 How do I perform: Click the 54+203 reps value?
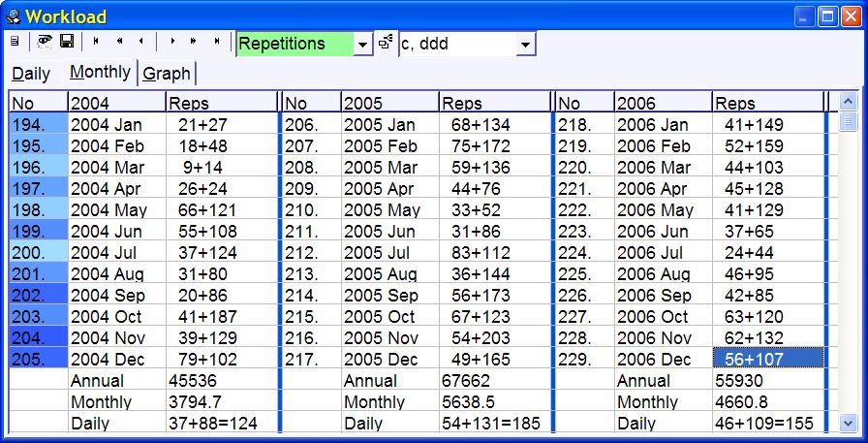[x=495, y=337]
